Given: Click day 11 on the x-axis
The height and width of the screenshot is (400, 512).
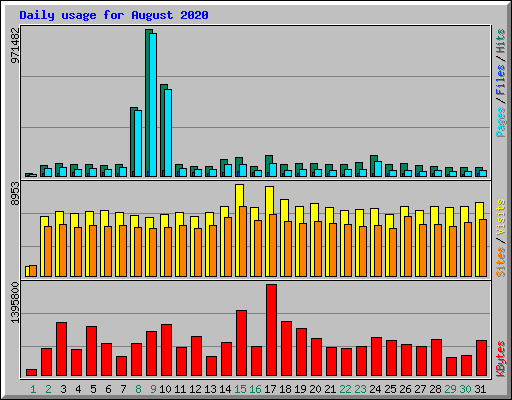Looking at the screenshot, I should [x=180, y=389].
